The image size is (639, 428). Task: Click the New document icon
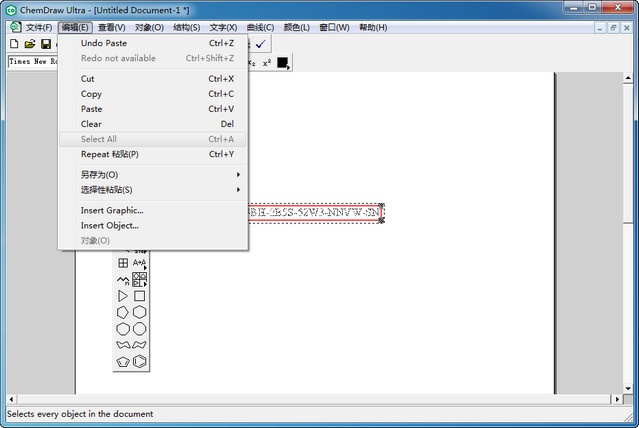pos(14,44)
